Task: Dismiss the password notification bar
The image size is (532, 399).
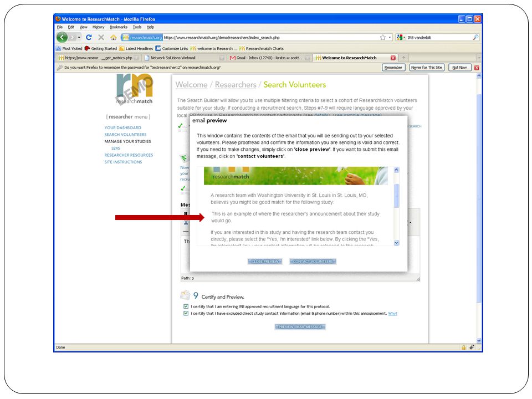Action: click(x=477, y=68)
